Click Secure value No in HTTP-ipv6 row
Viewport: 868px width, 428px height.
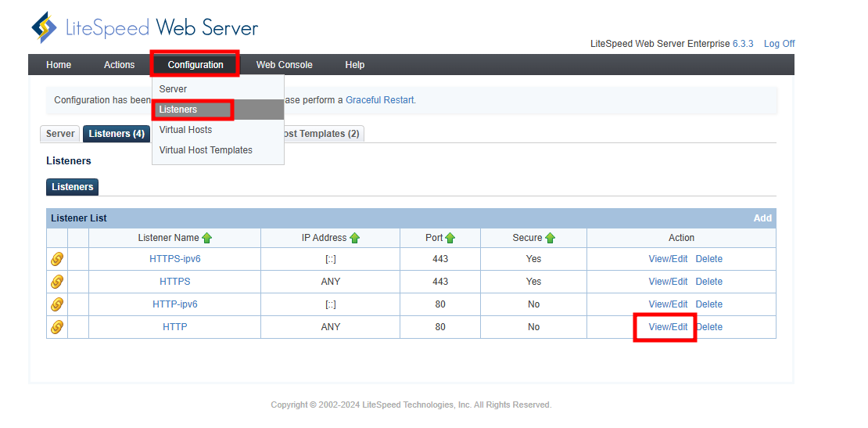tap(533, 304)
